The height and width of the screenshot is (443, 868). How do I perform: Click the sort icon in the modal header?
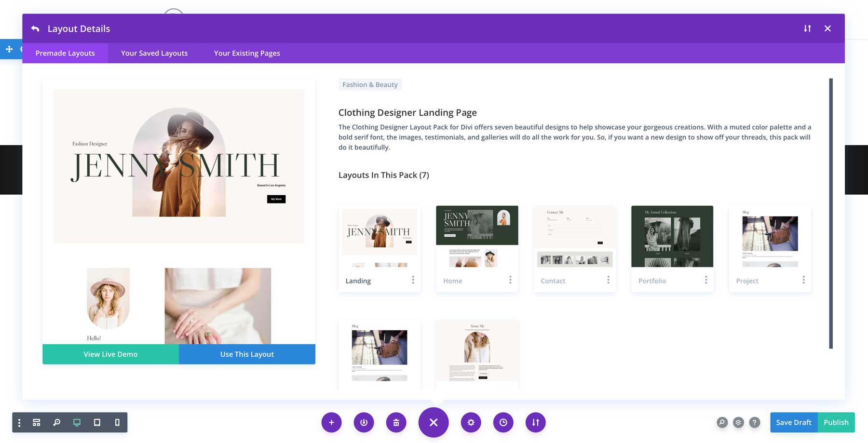[807, 28]
